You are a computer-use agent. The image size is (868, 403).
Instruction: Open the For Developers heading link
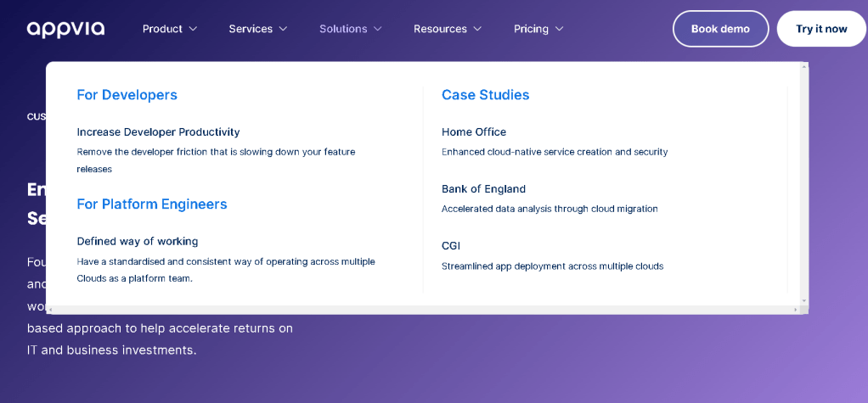coord(127,95)
